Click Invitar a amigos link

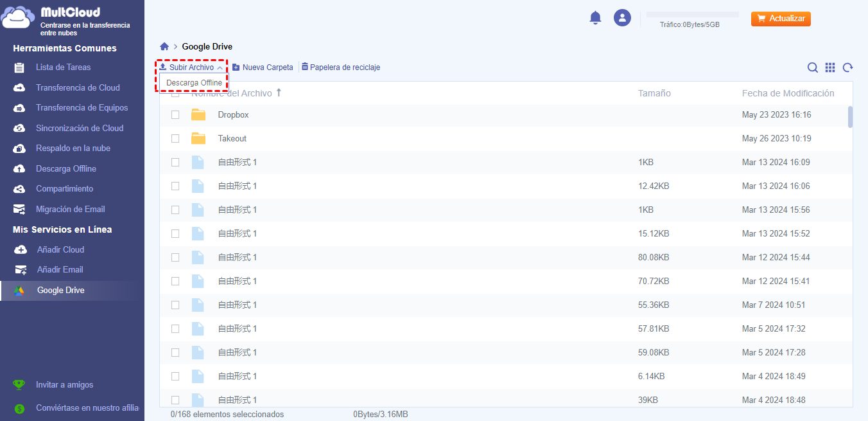[x=64, y=385]
